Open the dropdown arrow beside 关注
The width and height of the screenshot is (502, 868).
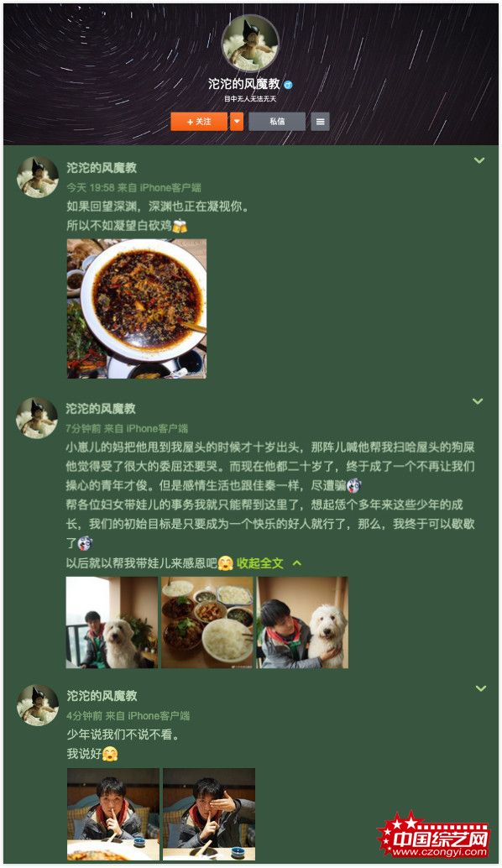click(x=237, y=121)
